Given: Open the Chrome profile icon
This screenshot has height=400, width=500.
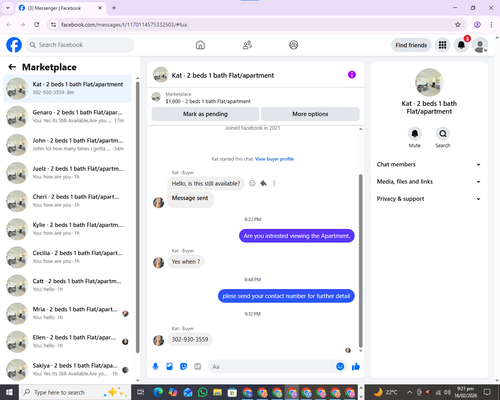Looking at the screenshot, I should [x=477, y=25].
